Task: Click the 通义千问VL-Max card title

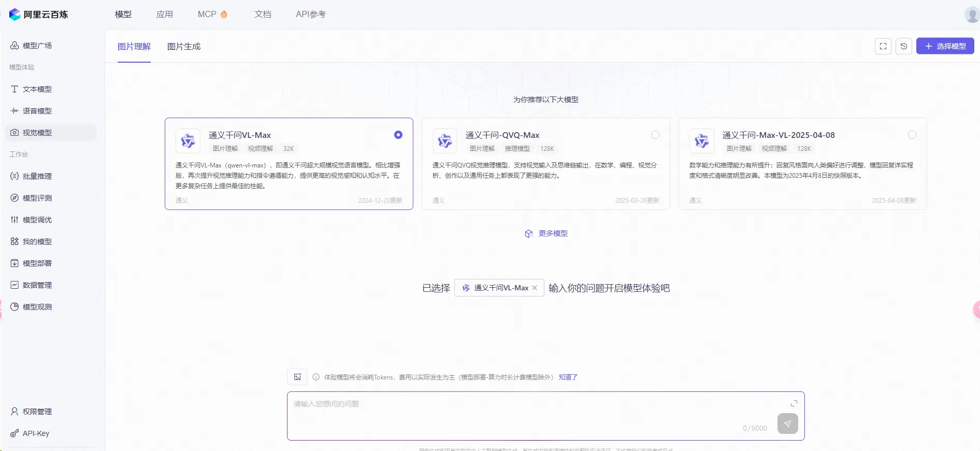Action: click(240, 135)
